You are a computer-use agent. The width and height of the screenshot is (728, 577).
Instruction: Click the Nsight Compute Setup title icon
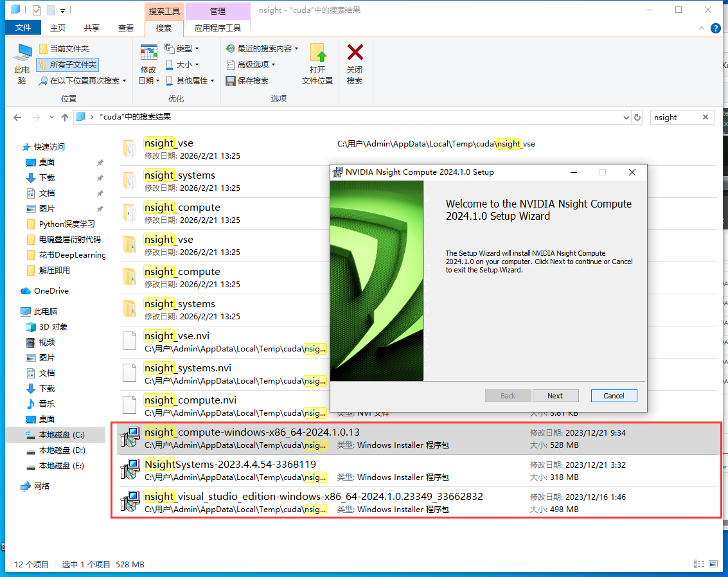pyautogui.click(x=337, y=172)
